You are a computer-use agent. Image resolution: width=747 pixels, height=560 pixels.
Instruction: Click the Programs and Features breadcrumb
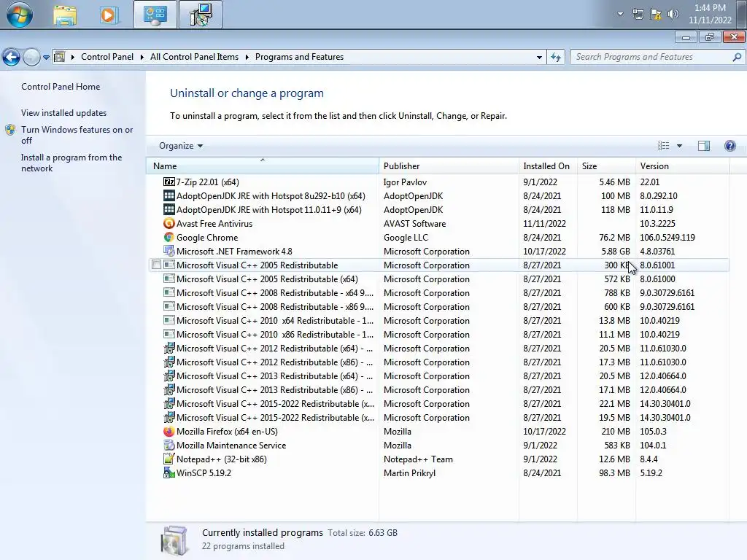299,57
